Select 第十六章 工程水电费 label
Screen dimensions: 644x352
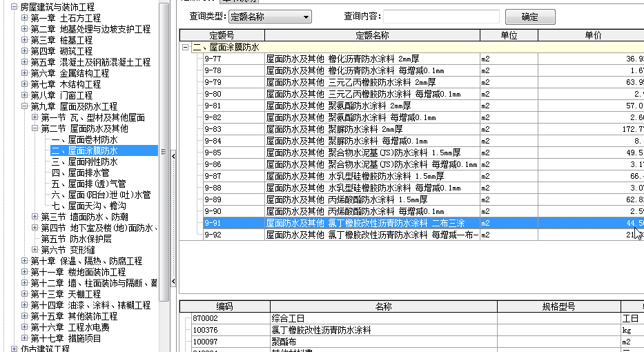coord(70,327)
